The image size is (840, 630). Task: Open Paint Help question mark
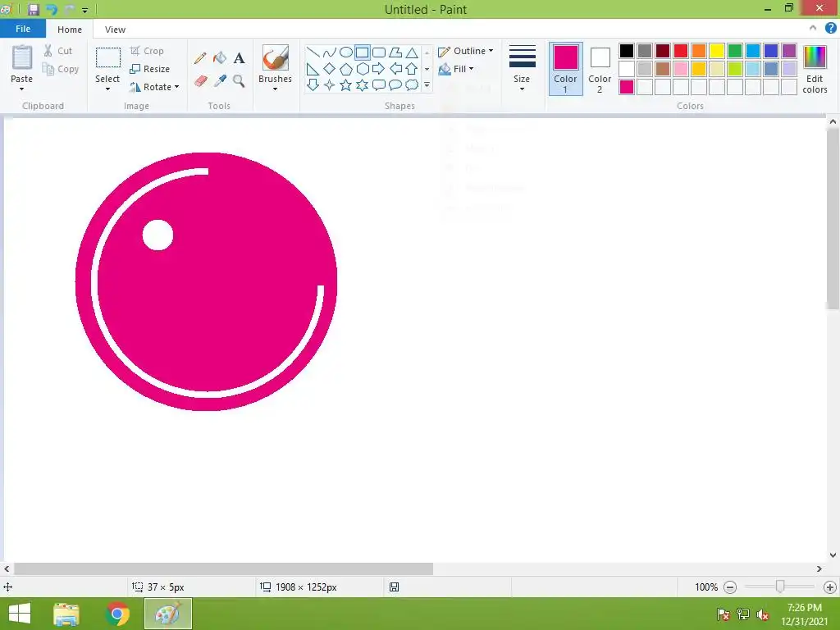coord(830,29)
